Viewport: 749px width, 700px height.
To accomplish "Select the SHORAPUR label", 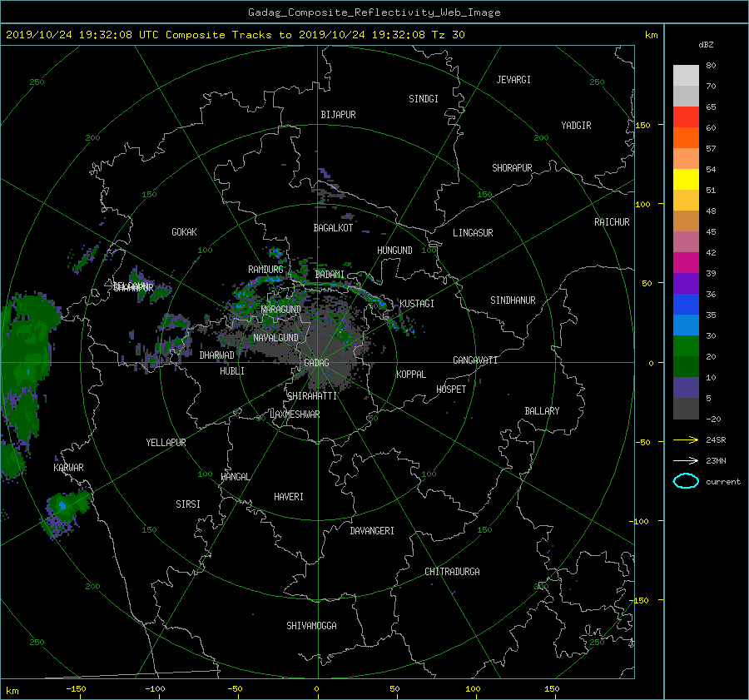I will pyautogui.click(x=512, y=168).
